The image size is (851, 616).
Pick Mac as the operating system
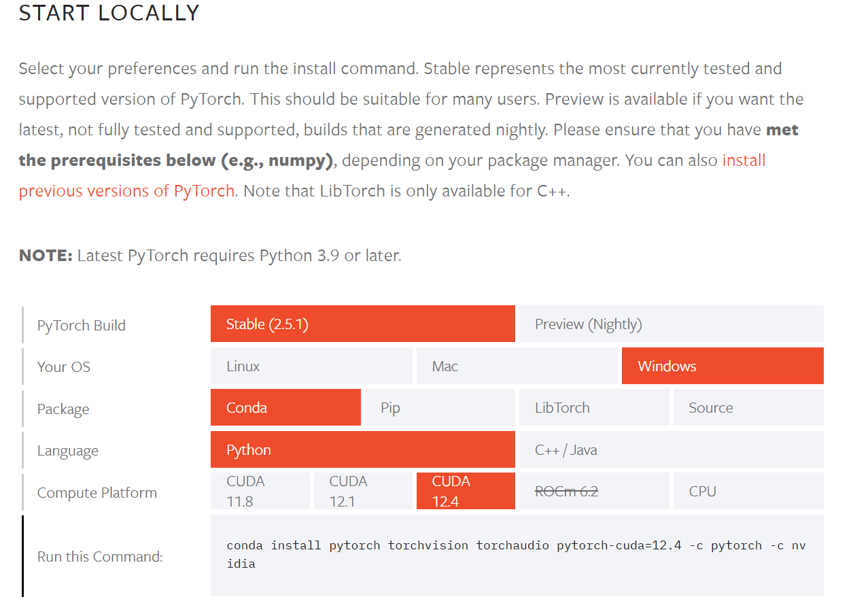[x=517, y=366]
